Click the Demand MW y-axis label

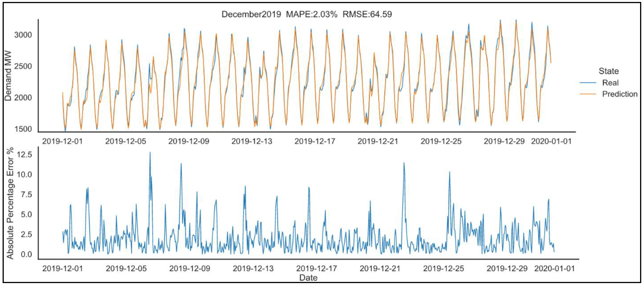[x=8, y=76]
